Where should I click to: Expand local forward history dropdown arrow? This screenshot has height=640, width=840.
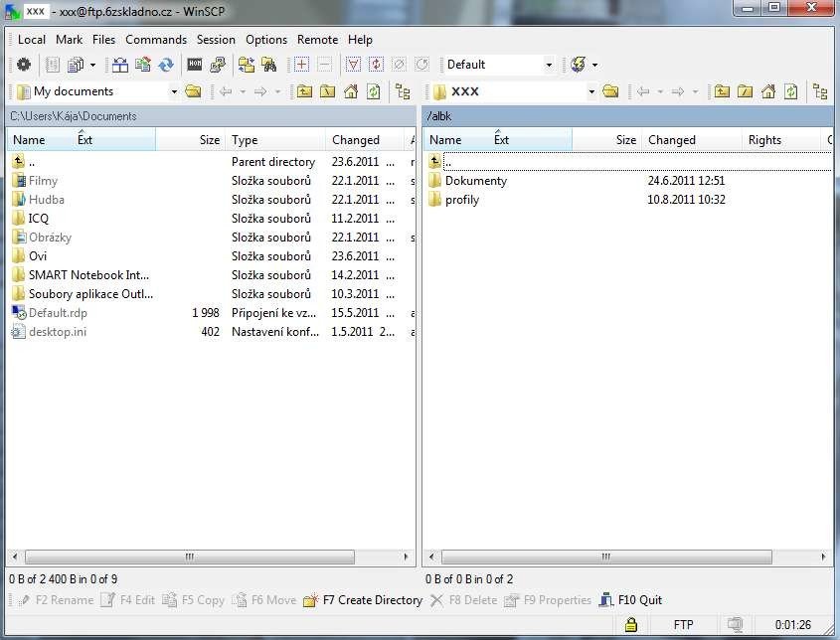pyautogui.click(x=277, y=92)
